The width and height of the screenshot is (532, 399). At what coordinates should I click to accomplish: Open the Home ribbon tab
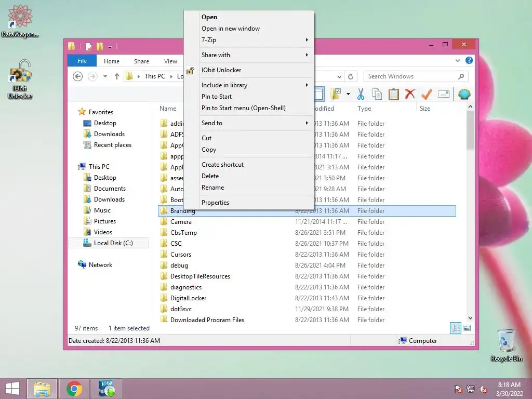click(x=112, y=61)
